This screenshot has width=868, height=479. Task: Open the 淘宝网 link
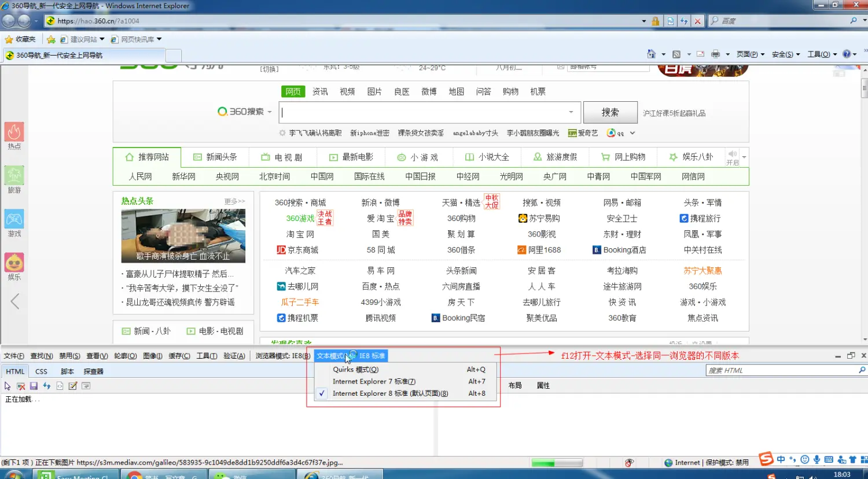coord(300,234)
